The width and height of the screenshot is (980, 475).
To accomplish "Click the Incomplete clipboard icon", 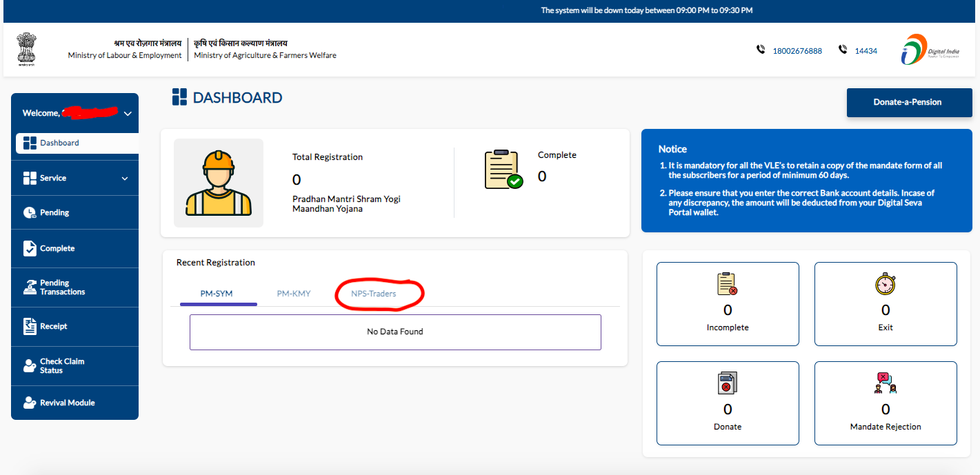I will (728, 284).
